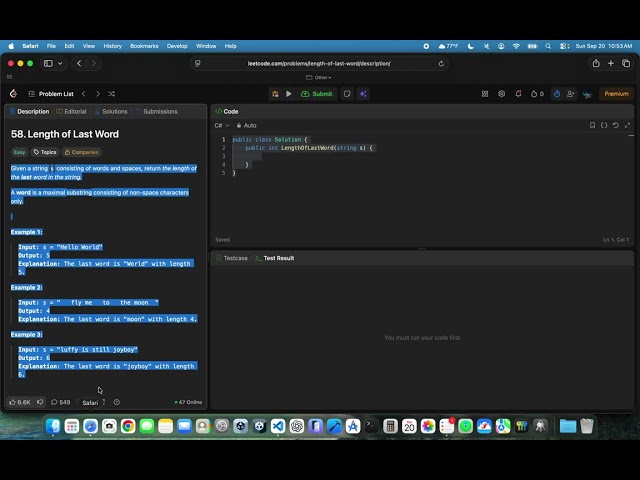Open Visual Studio Code from the dock

coord(278,426)
